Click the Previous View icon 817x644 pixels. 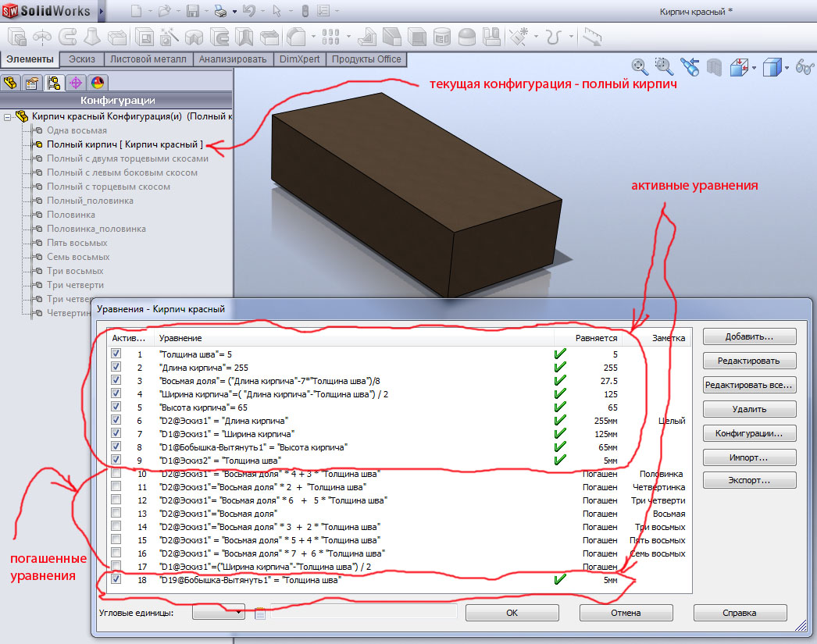coord(689,67)
